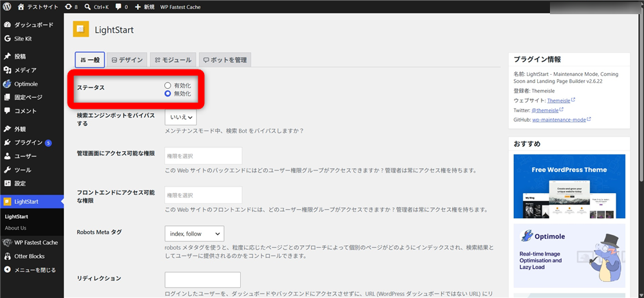Click the Optimole image optimisation banner

click(569, 256)
